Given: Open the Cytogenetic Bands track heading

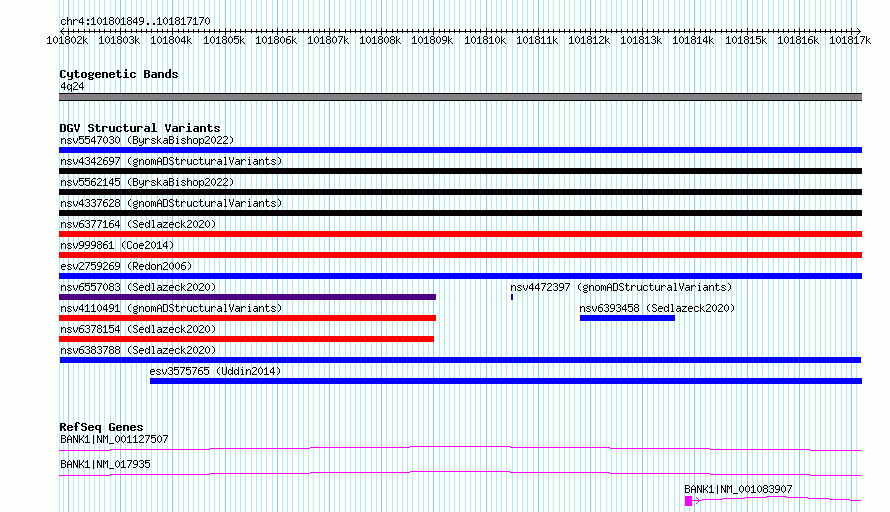Looking at the screenshot, I should (x=119, y=74).
